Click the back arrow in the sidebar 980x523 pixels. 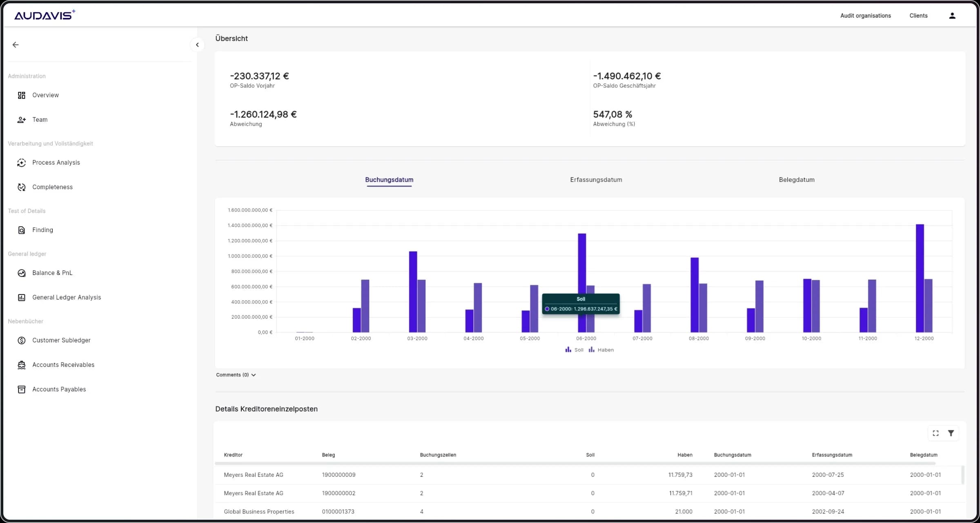[16, 45]
